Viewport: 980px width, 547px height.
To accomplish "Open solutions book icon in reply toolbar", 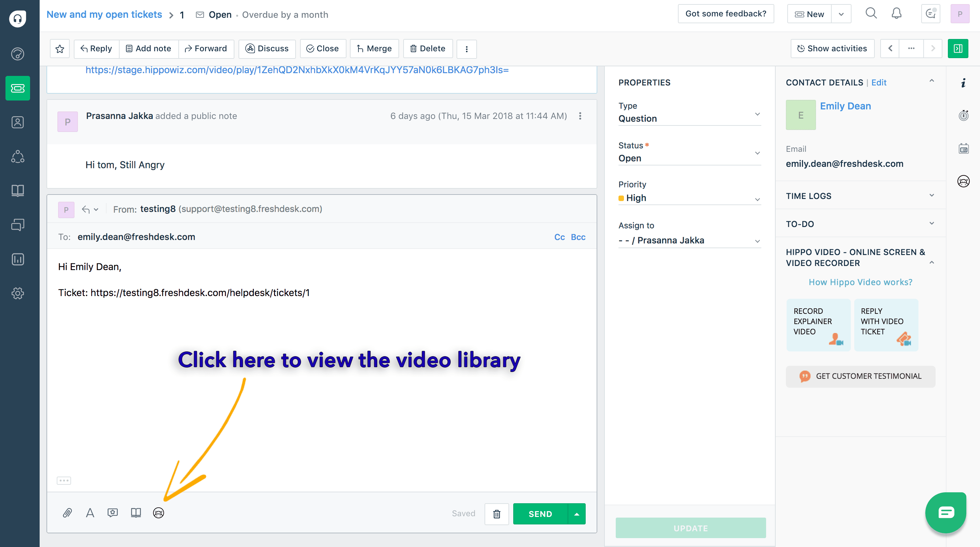I will click(136, 513).
